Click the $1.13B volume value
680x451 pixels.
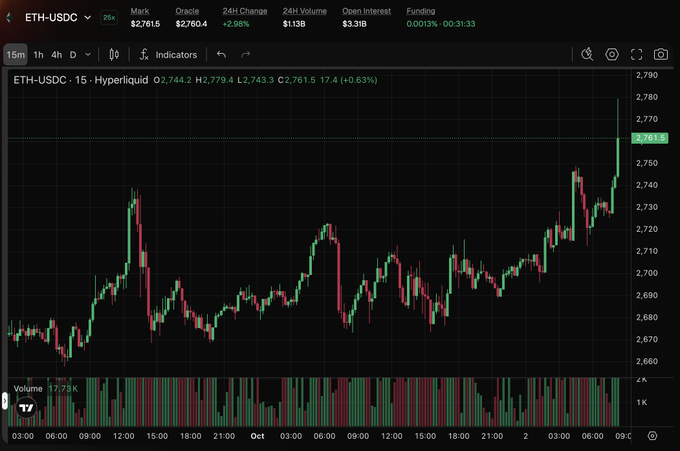[x=294, y=24]
